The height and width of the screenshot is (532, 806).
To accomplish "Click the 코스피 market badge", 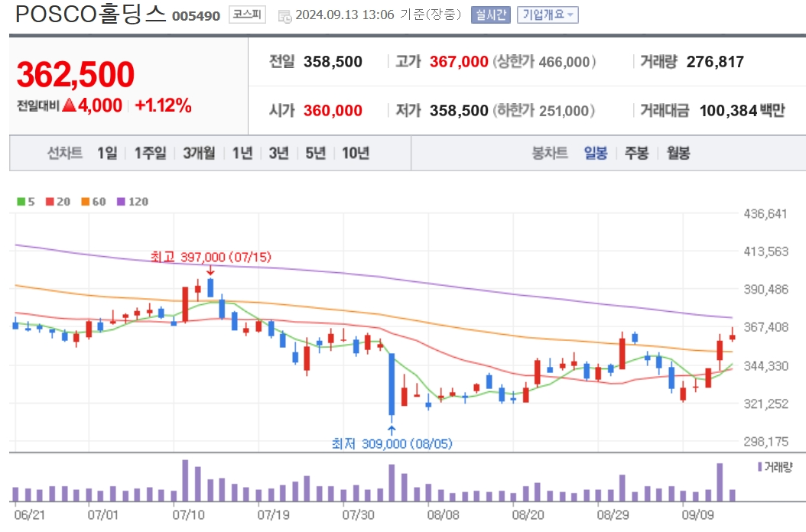I will click(247, 15).
